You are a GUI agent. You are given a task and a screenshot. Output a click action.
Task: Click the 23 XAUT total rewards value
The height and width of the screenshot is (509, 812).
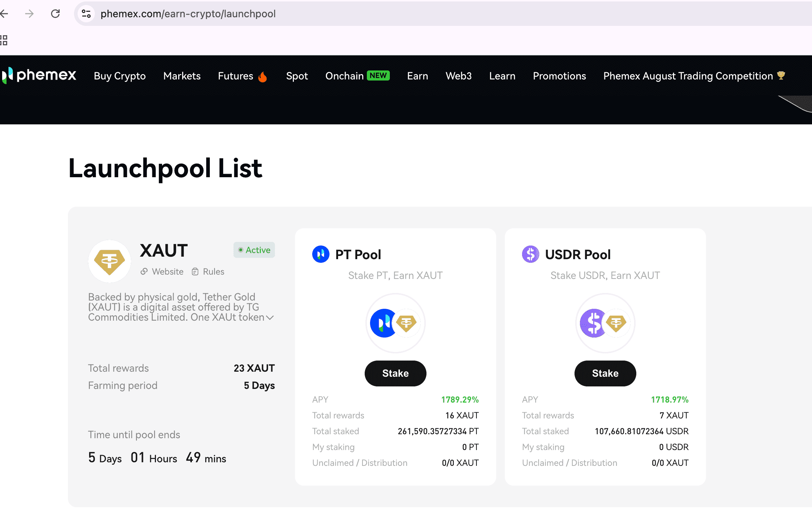coord(254,368)
